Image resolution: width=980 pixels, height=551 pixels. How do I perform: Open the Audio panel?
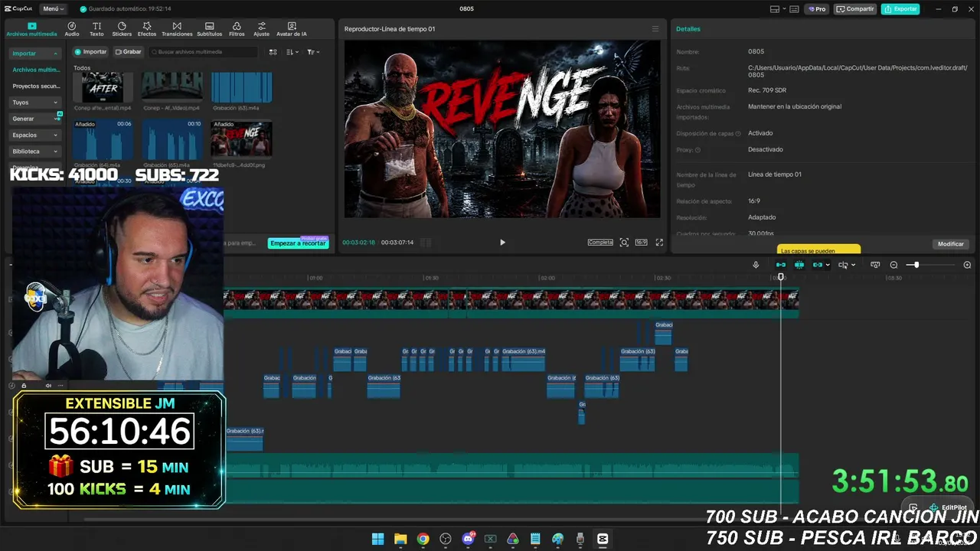[72, 29]
